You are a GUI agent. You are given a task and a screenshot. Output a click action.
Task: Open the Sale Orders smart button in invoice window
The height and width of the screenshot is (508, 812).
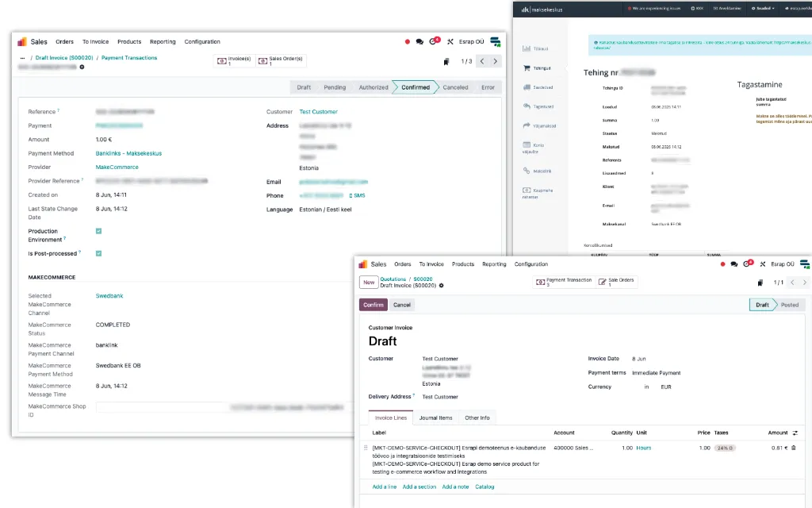(x=616, y=282)
